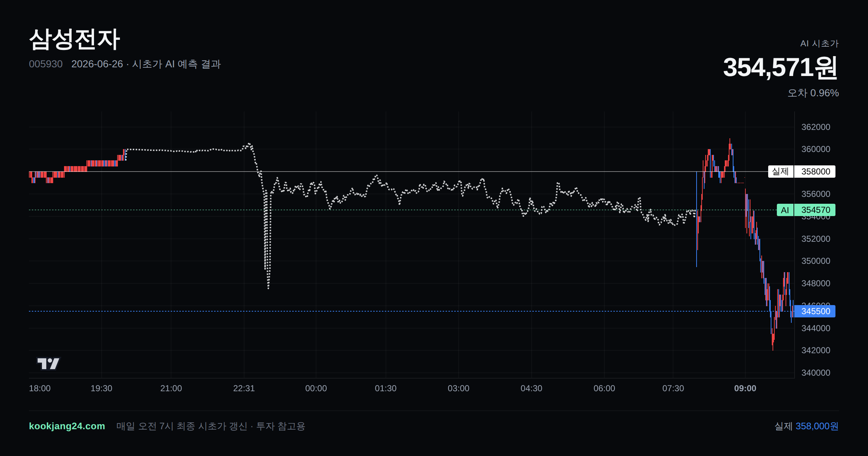Click the date text 2026-06-26 시초가 AI 예측 결과
Viewport: 868px width, 456px height.
146,64
